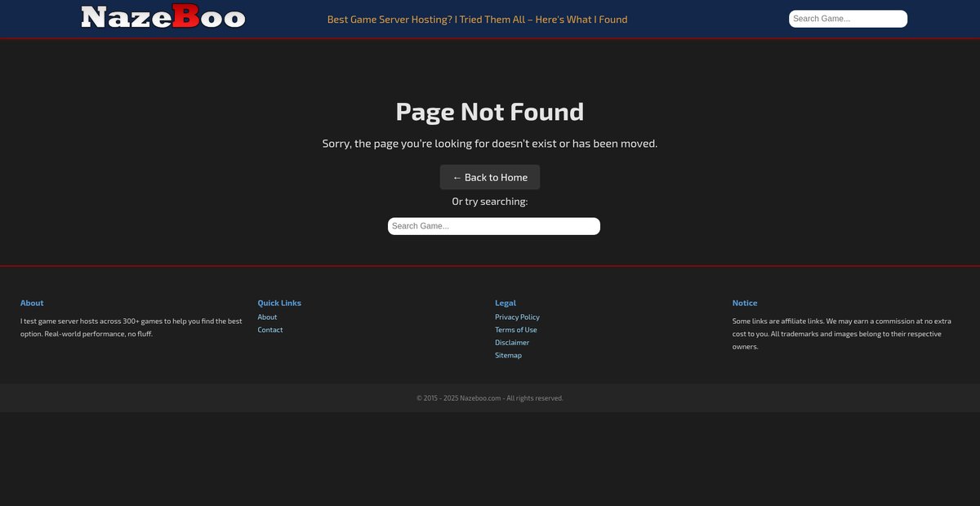Focus the header Search Game field

848,19
